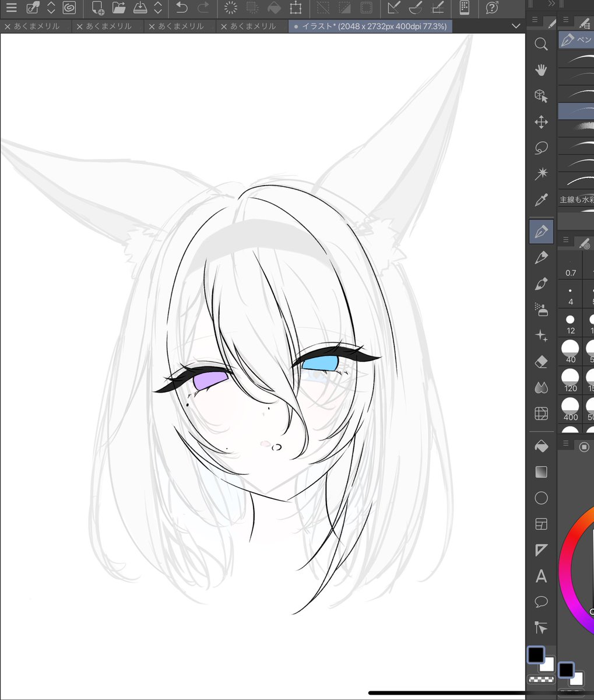Expand the collapsed palette dock arrows
The height and width of the screenshot is (700, 594).
coord(551,4)
